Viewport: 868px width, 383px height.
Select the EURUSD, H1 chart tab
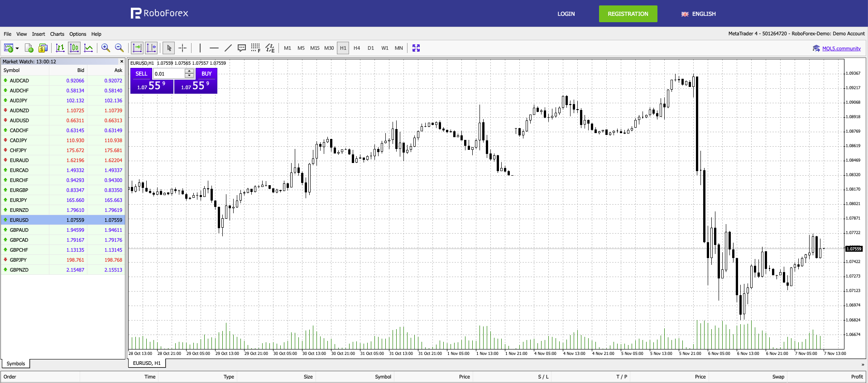[x=147, y=363]
